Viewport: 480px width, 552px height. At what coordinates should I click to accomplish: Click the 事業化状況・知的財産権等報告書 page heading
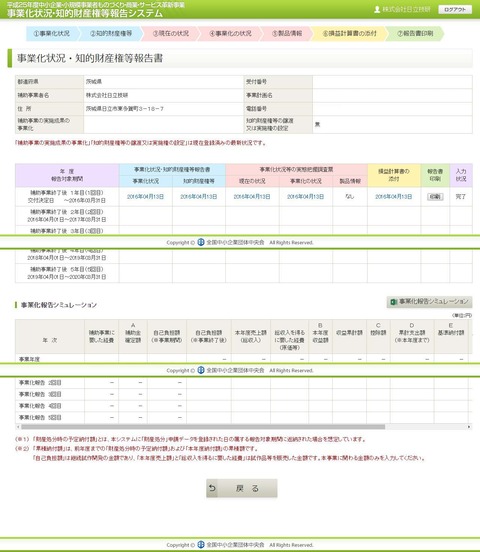pyautogui.click(x=90, y=58)
